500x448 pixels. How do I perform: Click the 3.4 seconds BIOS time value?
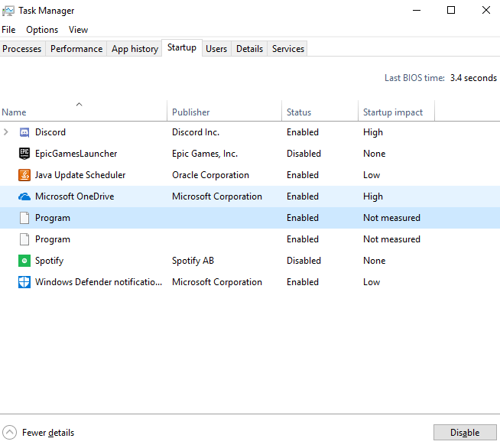click(473, 78)
